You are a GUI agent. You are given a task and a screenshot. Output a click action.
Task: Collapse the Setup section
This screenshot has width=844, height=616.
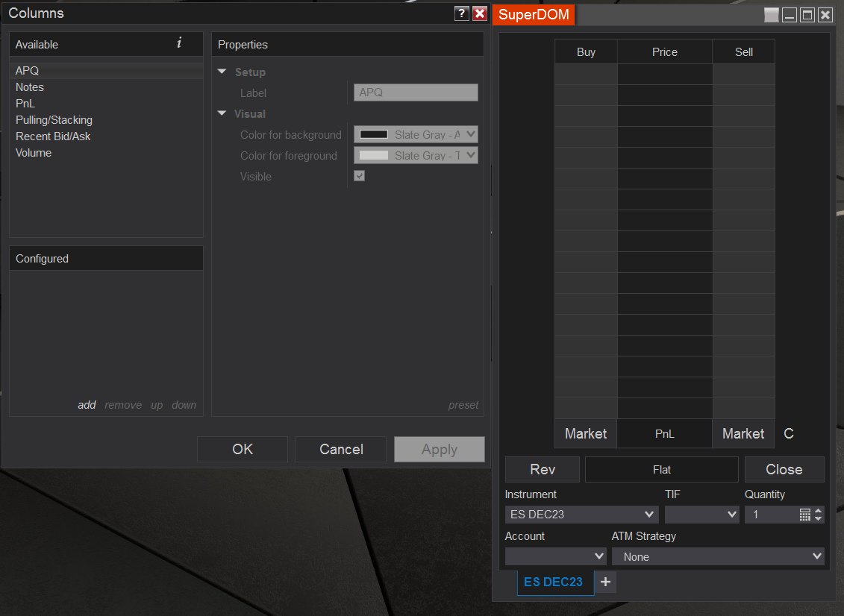point(222,72)
